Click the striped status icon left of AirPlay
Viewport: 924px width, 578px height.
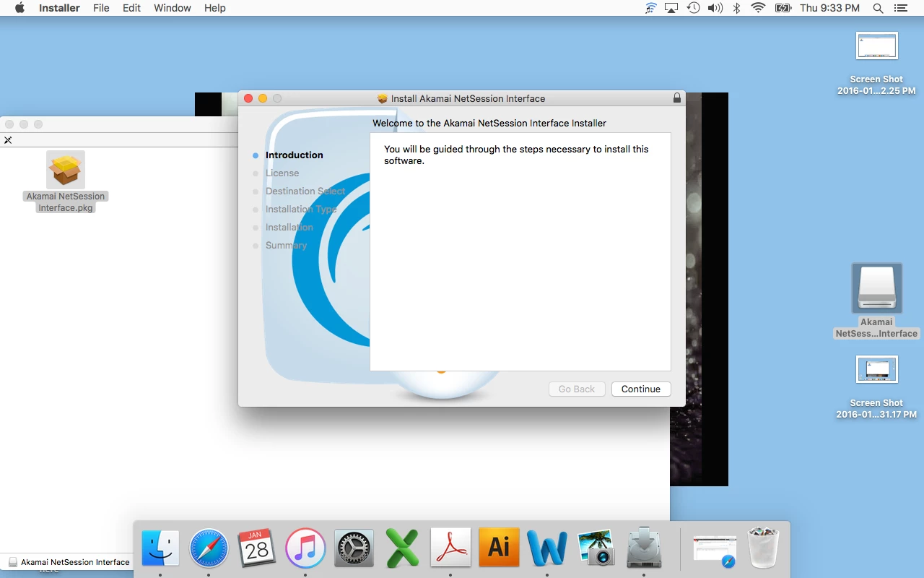point(651,8)
